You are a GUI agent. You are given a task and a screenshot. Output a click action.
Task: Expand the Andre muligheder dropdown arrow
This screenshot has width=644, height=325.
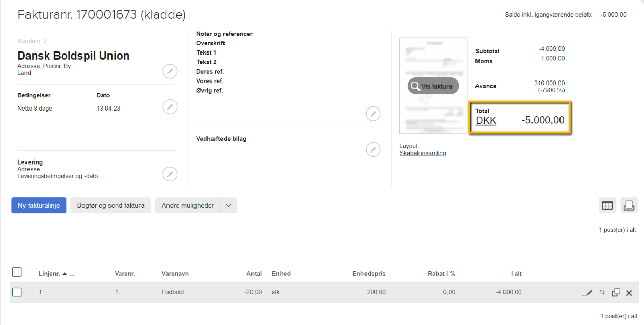tap(229, 206)
